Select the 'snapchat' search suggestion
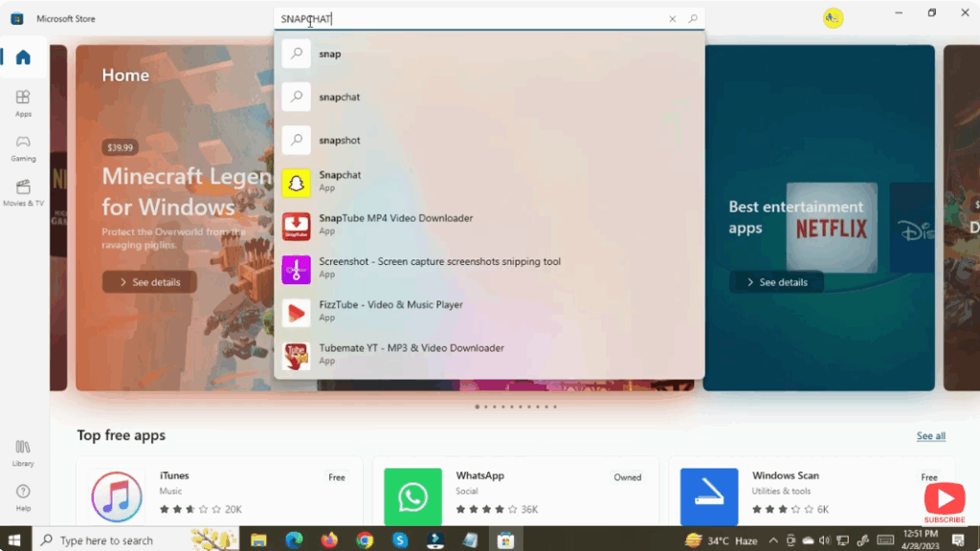The width and height of the screenshot is (980, 551). pyautogui.click(x=340, y=98)
